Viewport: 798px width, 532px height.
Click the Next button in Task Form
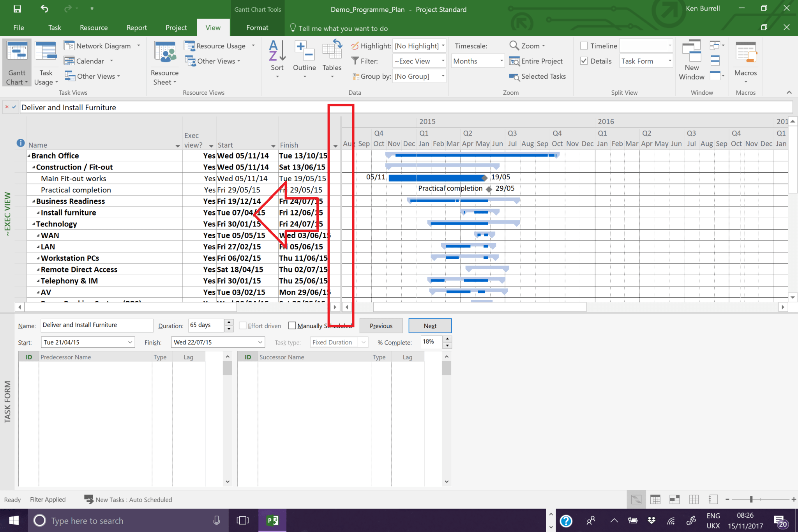point(430,325)
